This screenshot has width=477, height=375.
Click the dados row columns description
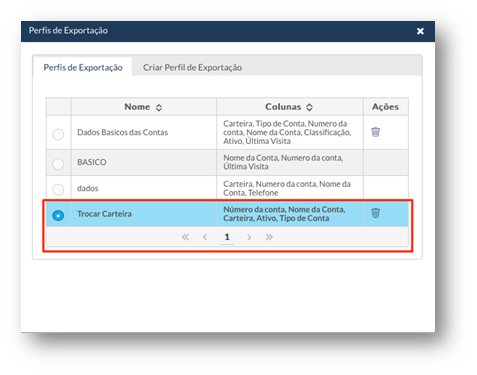point(287,188)
